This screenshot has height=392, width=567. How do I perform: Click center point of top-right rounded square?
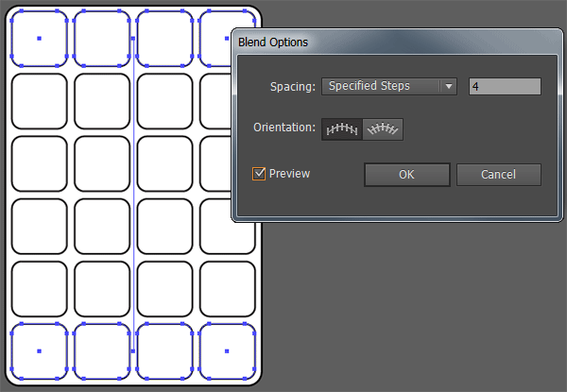(x=227, y=39)
